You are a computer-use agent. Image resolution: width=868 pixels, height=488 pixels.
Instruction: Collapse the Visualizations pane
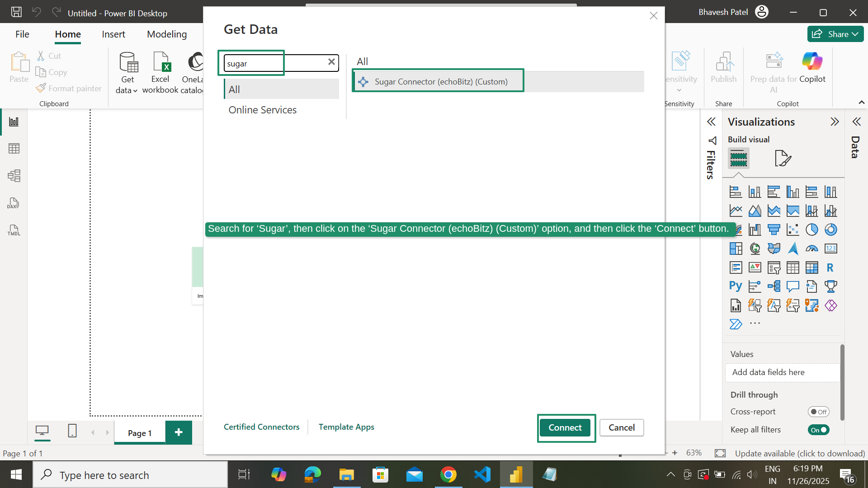834,122
